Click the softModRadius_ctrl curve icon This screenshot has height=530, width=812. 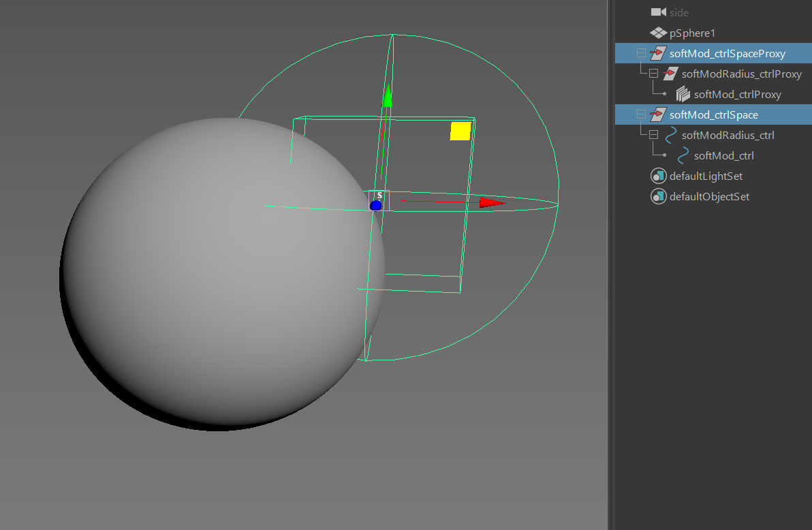pos(670,135)
